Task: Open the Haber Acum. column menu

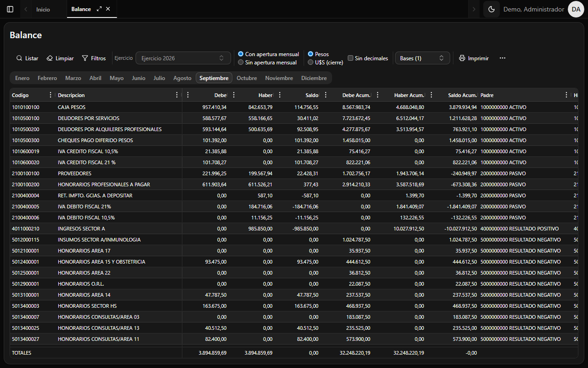Action: click(378, 95)
